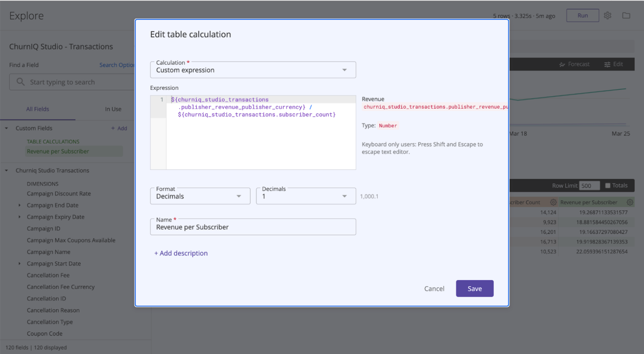Run the Explore query
The image size is (644, 354).
(582, 16)
